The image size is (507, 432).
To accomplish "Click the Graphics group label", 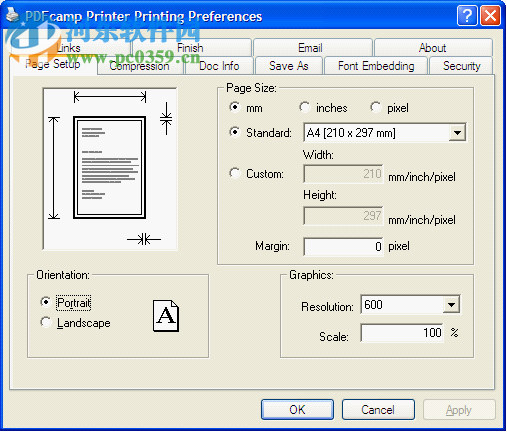I will coord(311,275).
